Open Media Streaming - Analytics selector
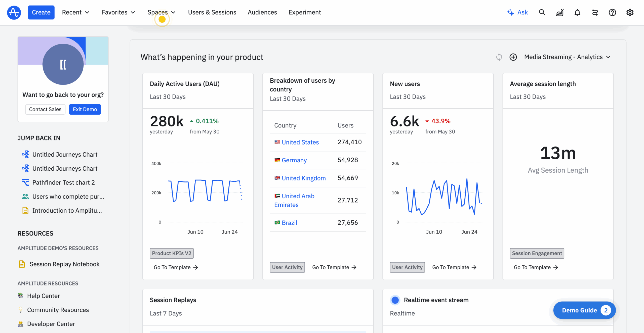644x333 pixels. [x=567, y=57]
